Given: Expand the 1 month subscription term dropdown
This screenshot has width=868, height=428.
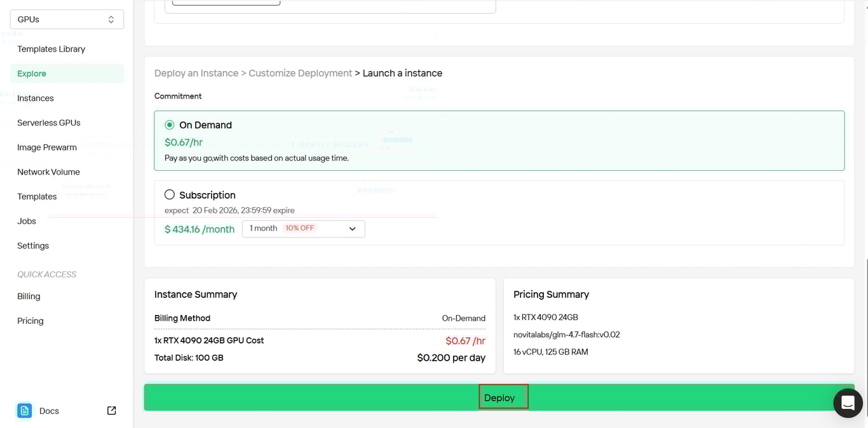Looking at the screenshot, I should pos(304,229).
